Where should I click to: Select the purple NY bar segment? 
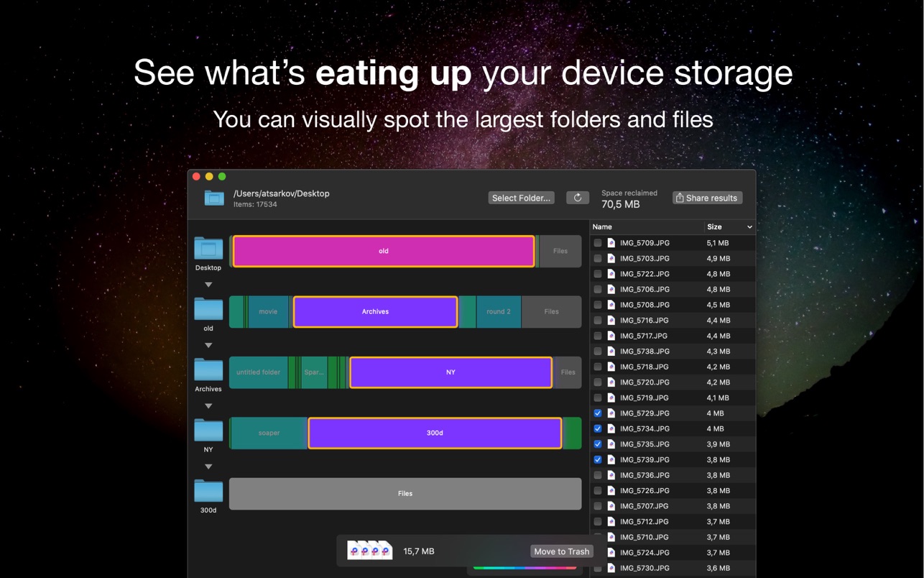[451, 372]
